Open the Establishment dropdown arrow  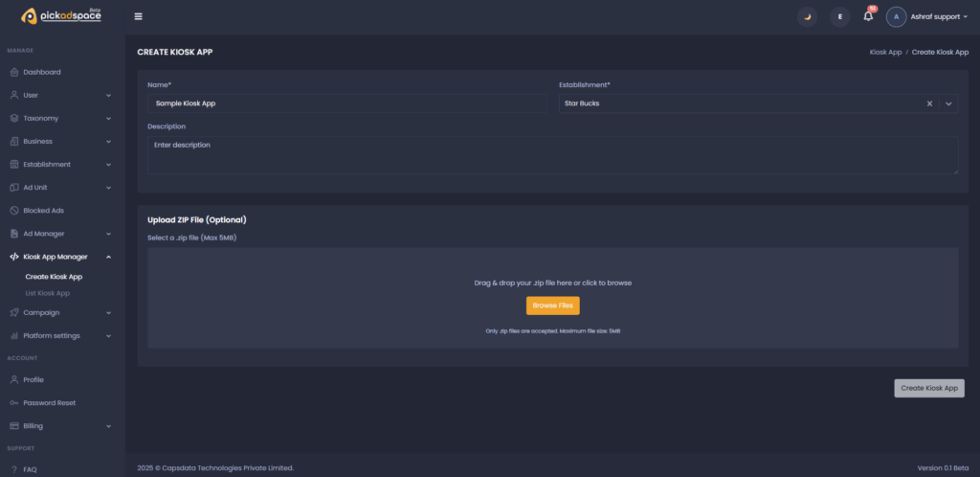click(x=948, y=103)
